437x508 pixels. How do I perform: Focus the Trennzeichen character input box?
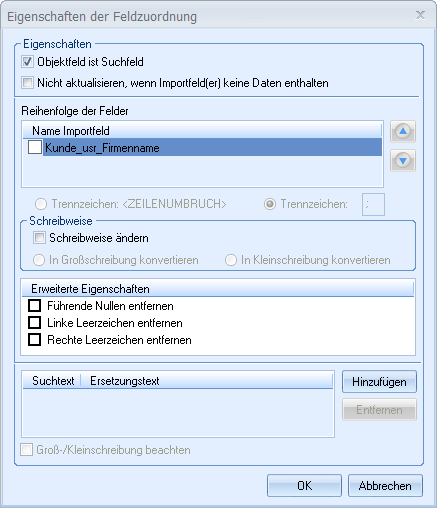click(373, 204)
